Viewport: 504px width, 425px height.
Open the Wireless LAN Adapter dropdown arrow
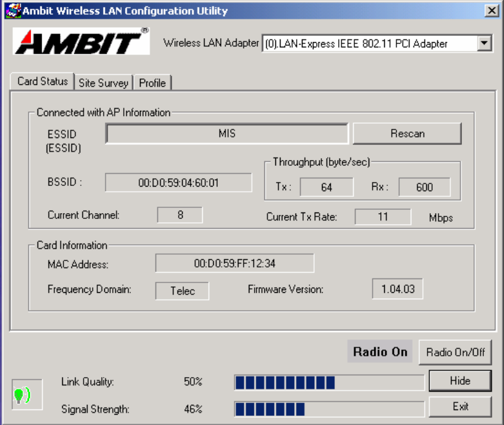click(485, 43)
